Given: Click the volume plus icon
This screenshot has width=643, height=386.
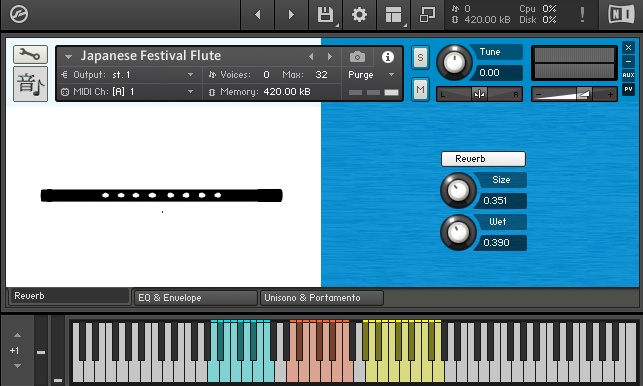Looking at the screenshot, I should point(610,95).
